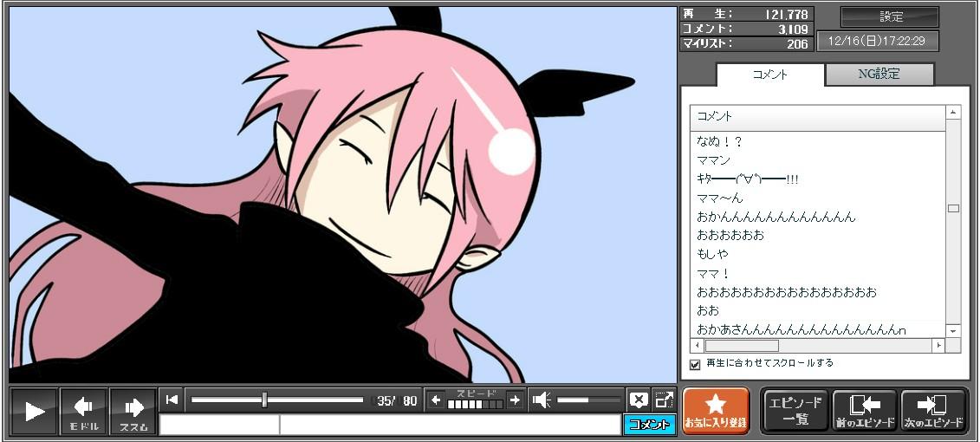980x442 pixels.
Task: Toggle comment overlay display icon
Action: pos(639,400)
